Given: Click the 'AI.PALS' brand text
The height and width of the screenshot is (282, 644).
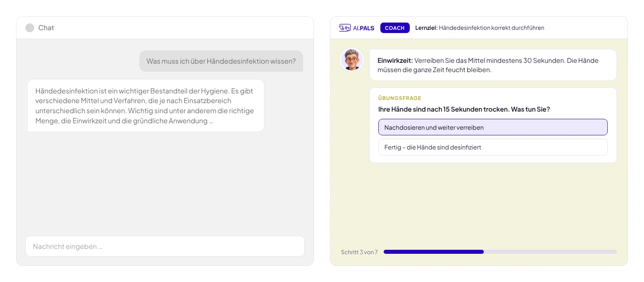Looking at the screenshot, I should 363,28.
